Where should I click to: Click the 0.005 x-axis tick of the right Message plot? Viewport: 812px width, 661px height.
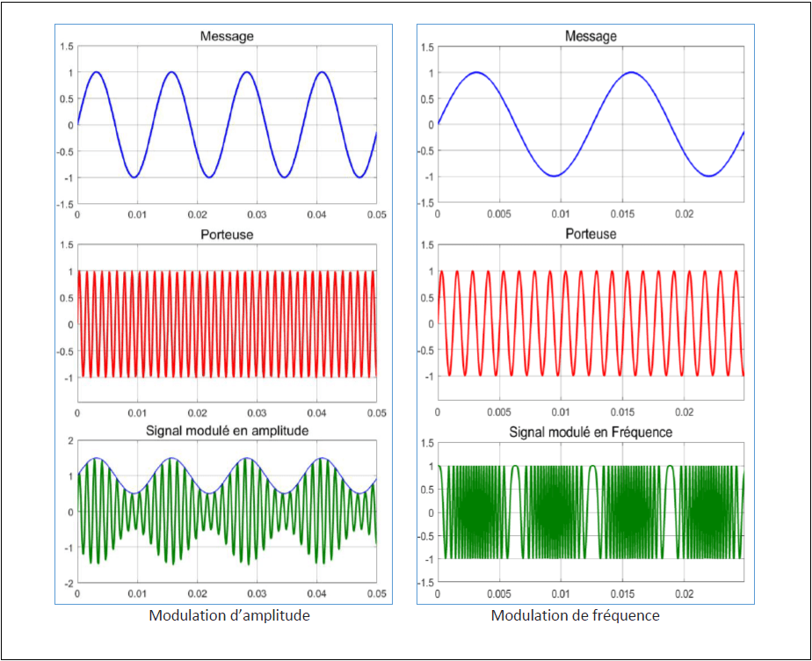point(498,214)
